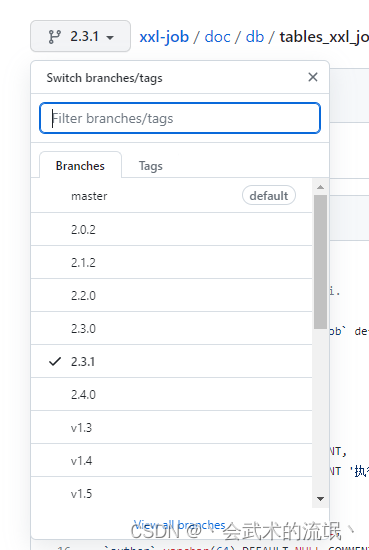
Task: Open the View all branches link
Action: (x=179, y=525)
